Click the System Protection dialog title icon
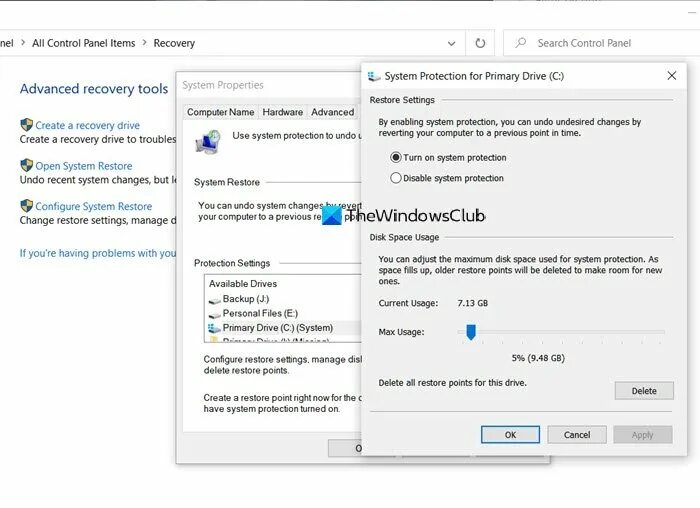 point(374,76)
